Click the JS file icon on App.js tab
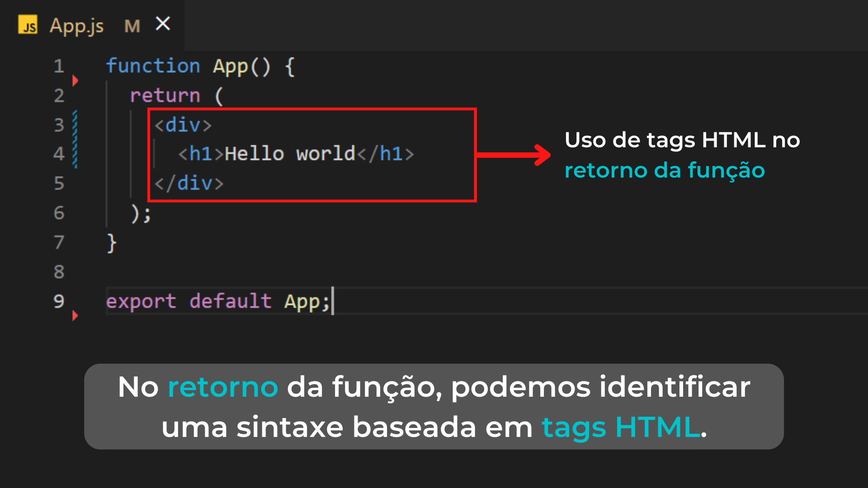868x488 pixels. coord(28,25)
